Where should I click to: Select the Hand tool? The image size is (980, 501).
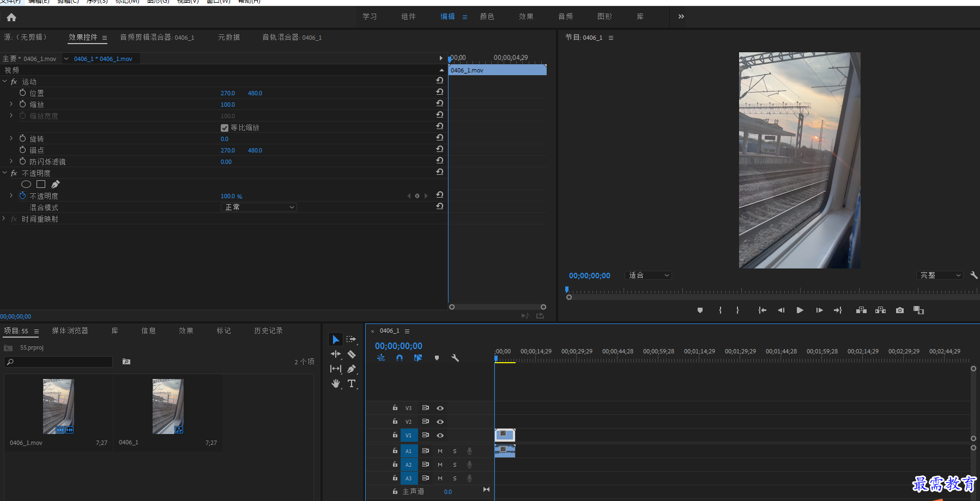point(336,383)
